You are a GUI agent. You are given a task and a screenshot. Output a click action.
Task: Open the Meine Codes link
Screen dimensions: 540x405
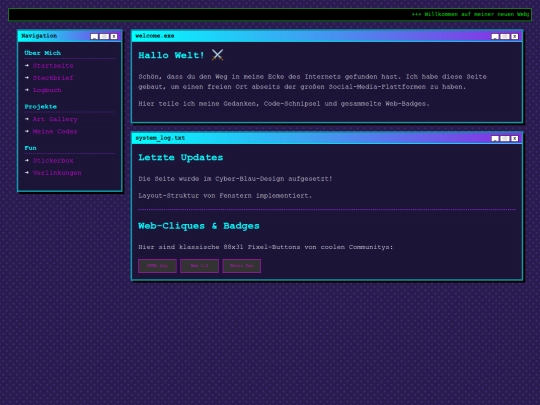coord(55,132)
